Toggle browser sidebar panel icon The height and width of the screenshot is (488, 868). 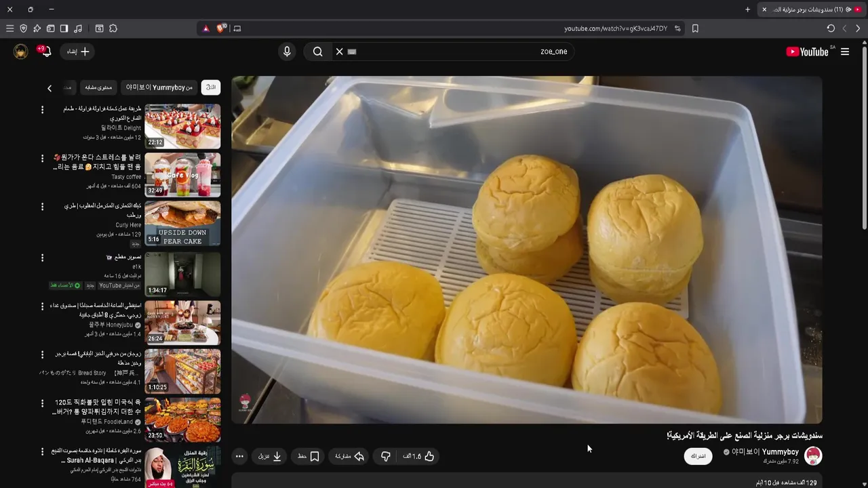click(x=64, y=28)
